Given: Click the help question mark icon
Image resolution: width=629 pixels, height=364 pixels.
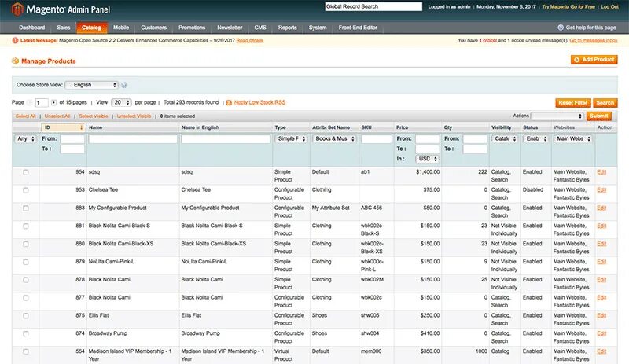Looking at the screenshot, I should tap(561, 28).
